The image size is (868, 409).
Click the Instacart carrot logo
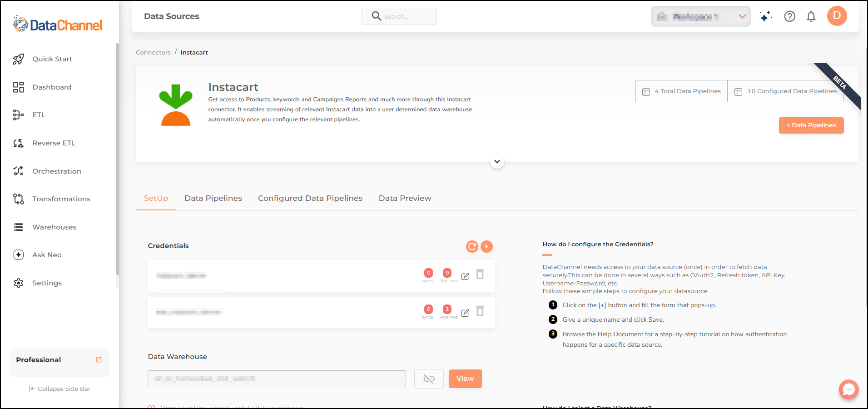click(x=176, y=105)
